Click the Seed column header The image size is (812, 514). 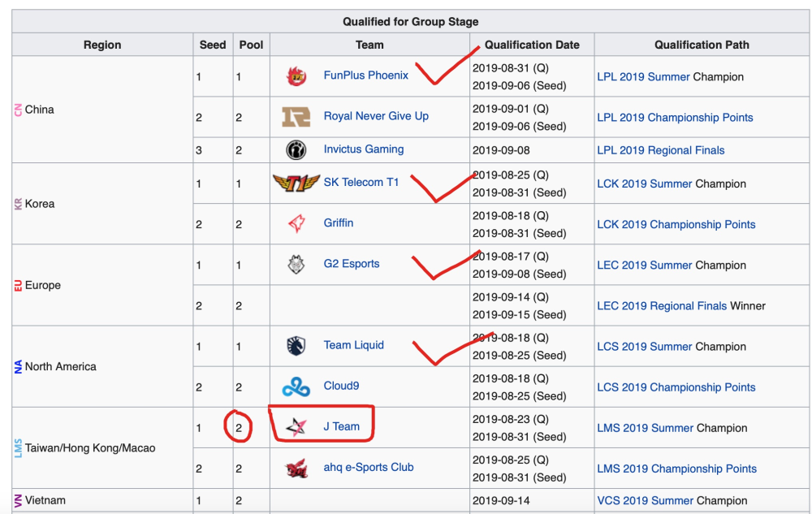tap(213, 45)
